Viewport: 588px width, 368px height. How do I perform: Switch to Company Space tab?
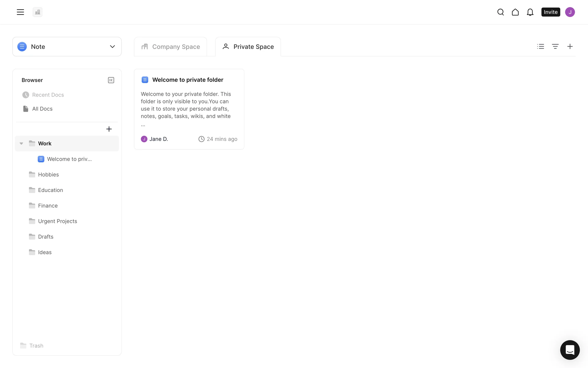pos(171,47)
